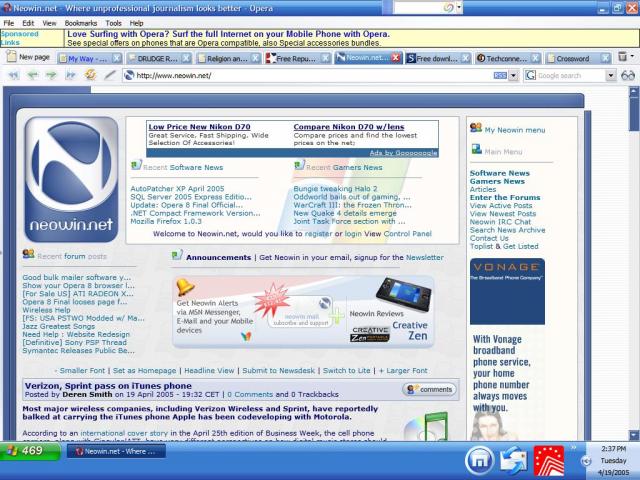This screenshot has width=640, height=480.
Task: Click the Vonage advertisement banner
Action: 507,291
